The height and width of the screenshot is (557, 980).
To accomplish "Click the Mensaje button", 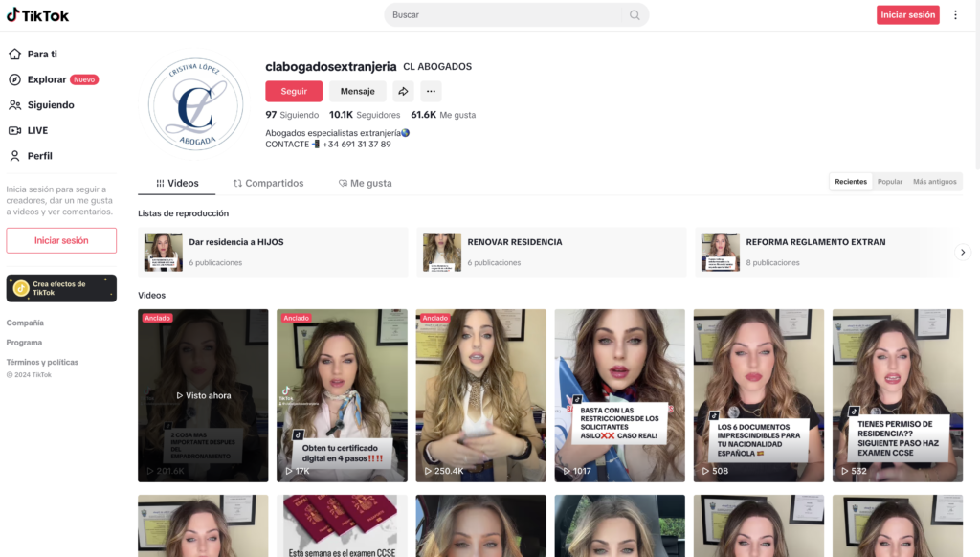I will click(358, 91).
